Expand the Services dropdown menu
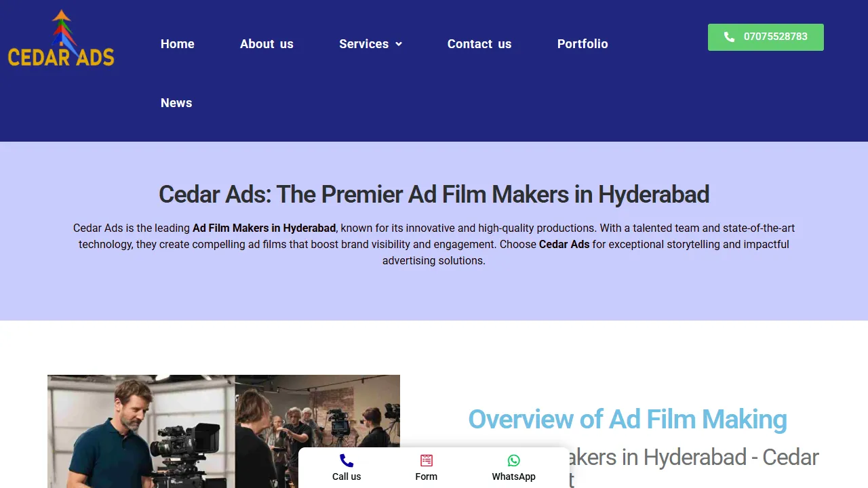The width and height of the screenshot is (868, 488). [370, 43]
